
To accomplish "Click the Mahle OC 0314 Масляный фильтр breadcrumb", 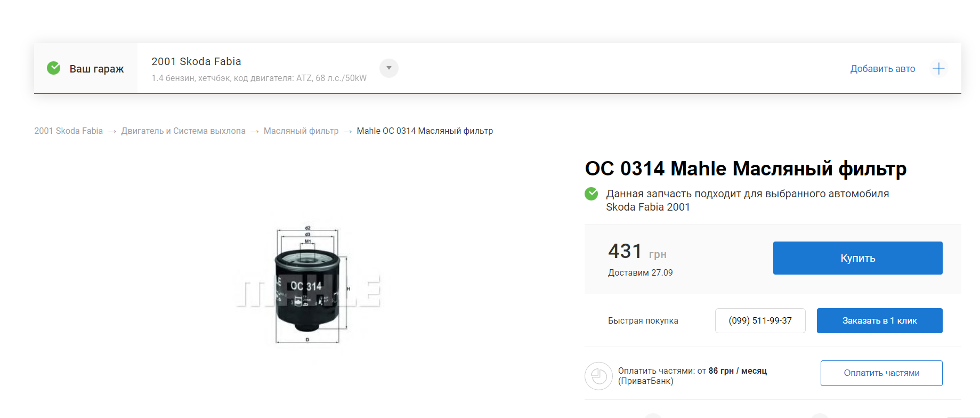I will 425,131.
